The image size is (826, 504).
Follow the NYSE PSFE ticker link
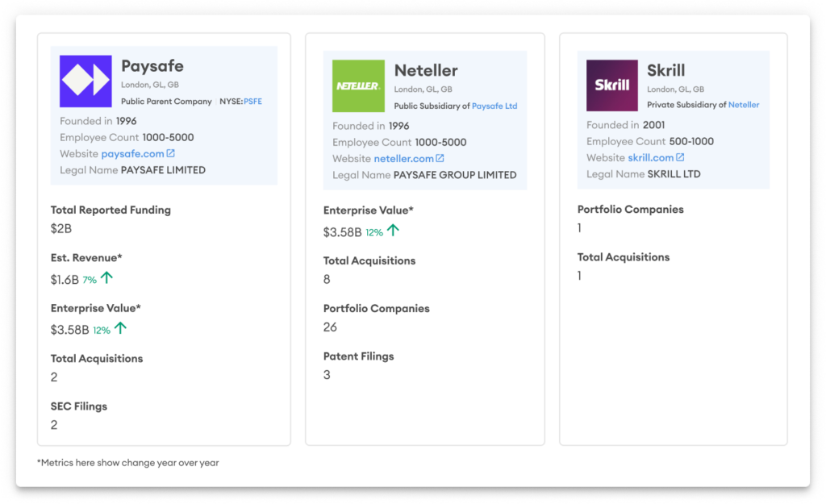252,101
